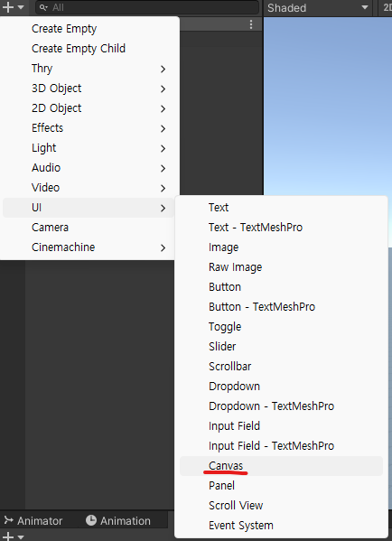Viewport: 392px width, 541px height.
Task: Click the Hierarchy search field
Action: point(147,7)
